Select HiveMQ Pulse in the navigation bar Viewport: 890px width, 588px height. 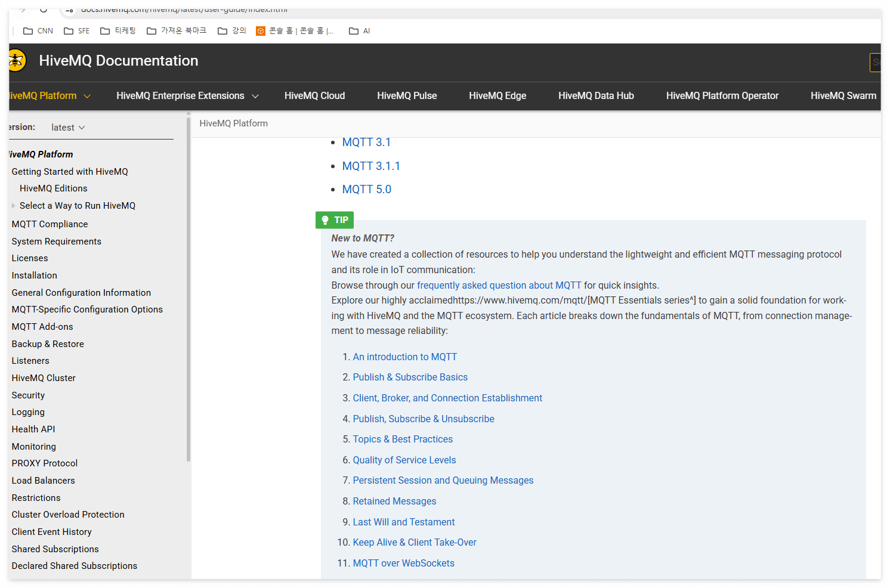click(407, 95)
